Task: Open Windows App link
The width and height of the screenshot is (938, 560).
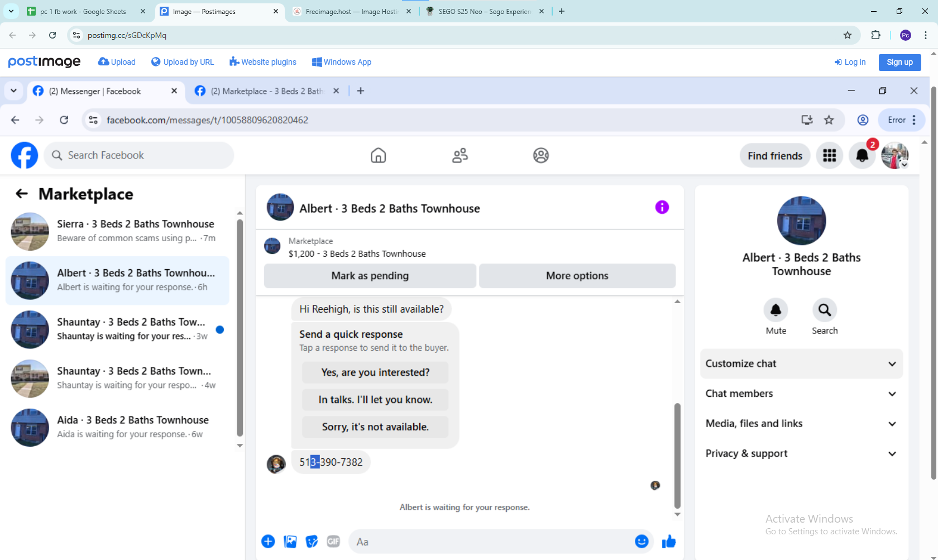Action: coord(342,62)
